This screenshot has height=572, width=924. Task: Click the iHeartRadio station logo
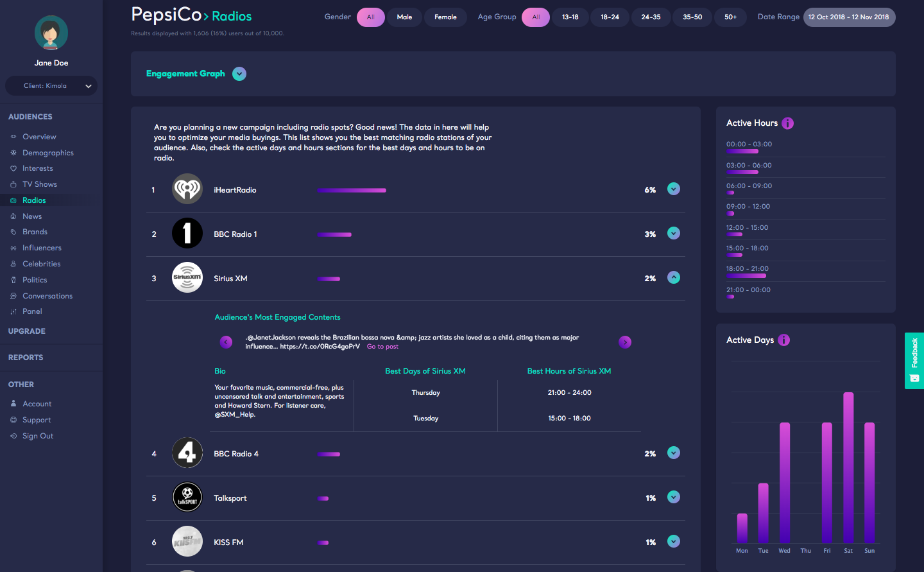pos(187,189)
